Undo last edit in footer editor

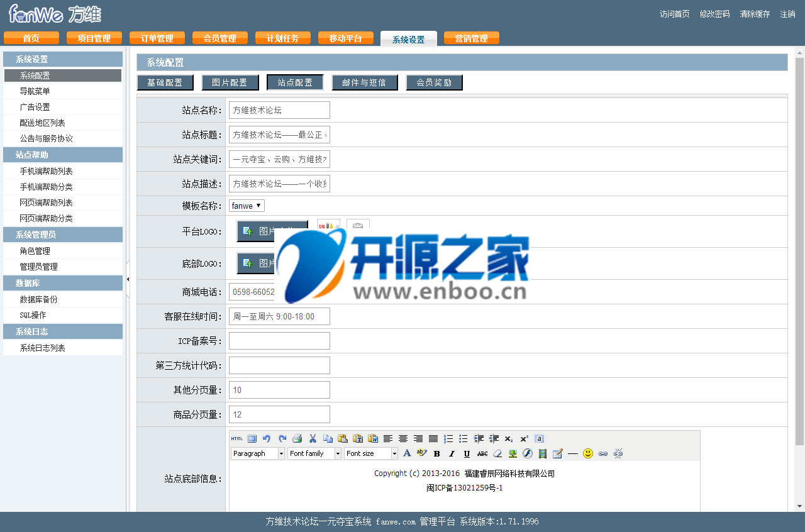(267, 438)
